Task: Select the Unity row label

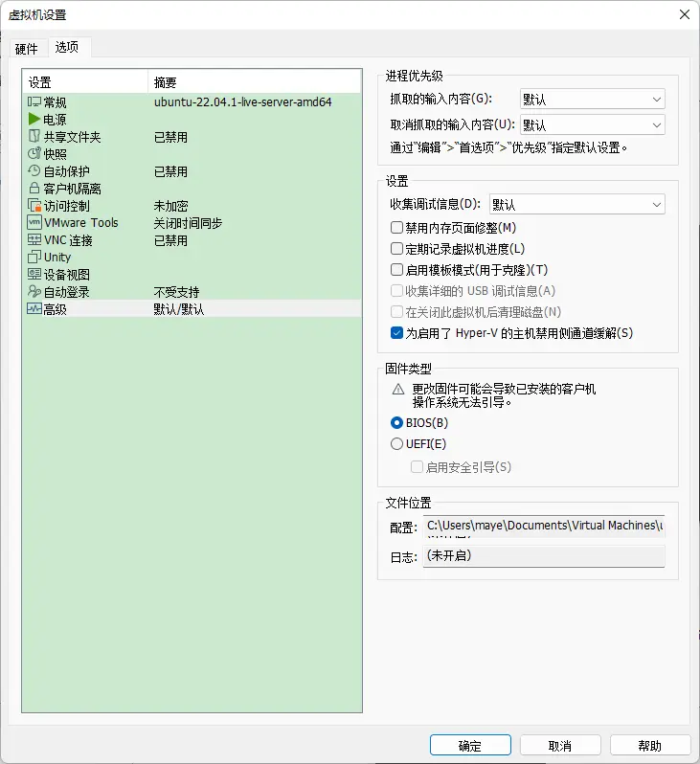Action: pos(57,258)
